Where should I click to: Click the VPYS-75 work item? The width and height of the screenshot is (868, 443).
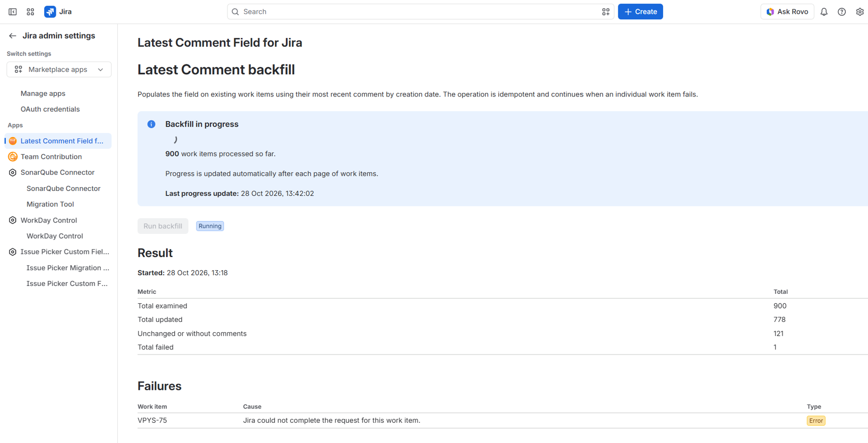(152, 420)
